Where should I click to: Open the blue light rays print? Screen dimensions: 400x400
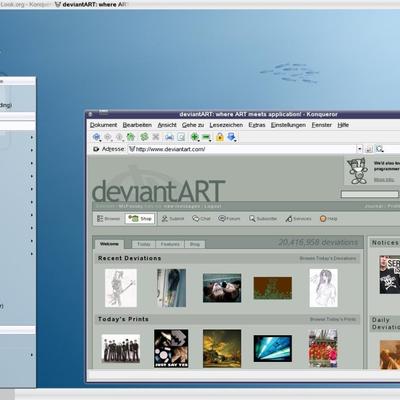tap(273, 349)
